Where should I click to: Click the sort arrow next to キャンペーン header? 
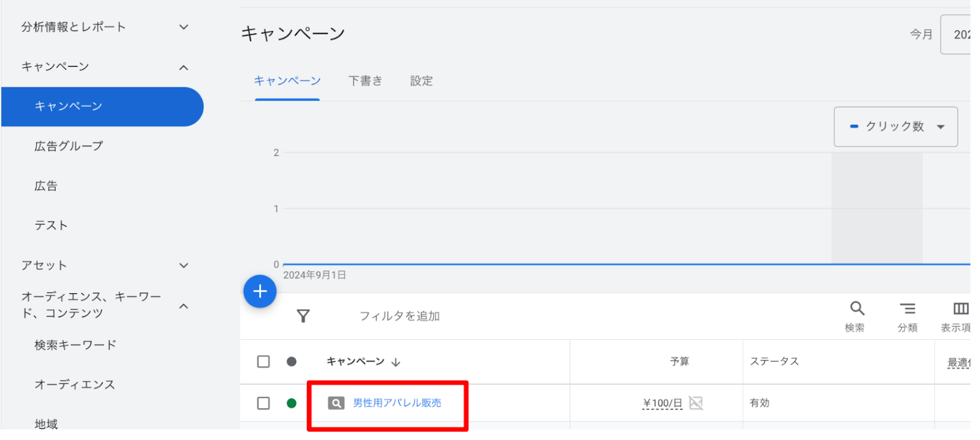[x=396, y=362]
